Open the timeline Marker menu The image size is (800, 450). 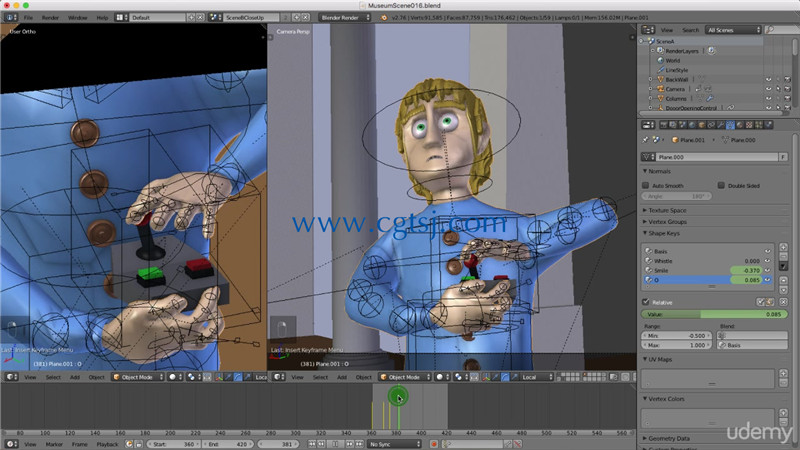[x=54, y=444]
